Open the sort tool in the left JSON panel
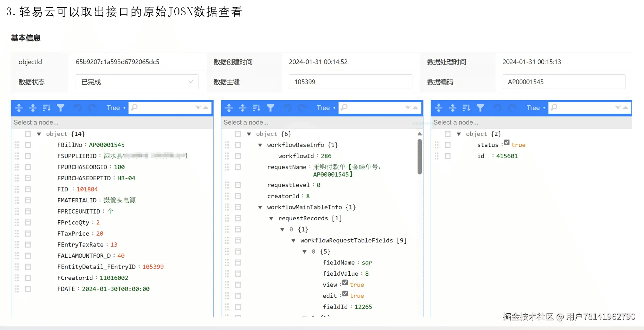Screen dimensions: 644x330 (47, 108)
